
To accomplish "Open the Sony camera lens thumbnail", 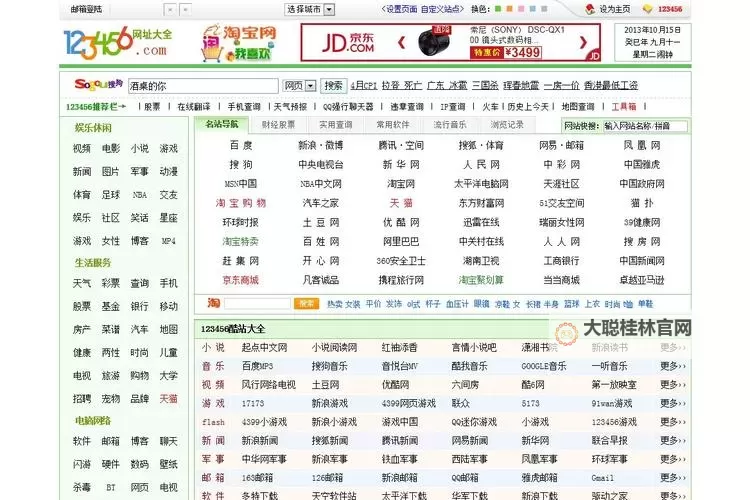I will [433, 41].
